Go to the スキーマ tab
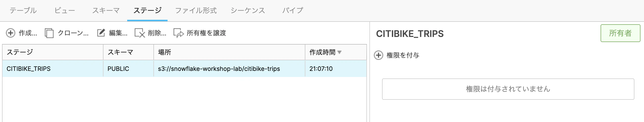This screenshot has height=122, width=644. pyautogui.click(x=106, y=10)
